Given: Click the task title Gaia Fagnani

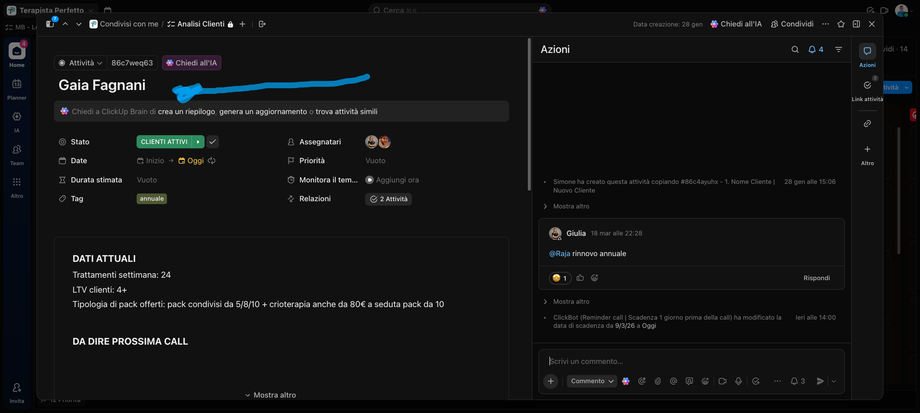Looking at the screenshot, I should 102,85.
